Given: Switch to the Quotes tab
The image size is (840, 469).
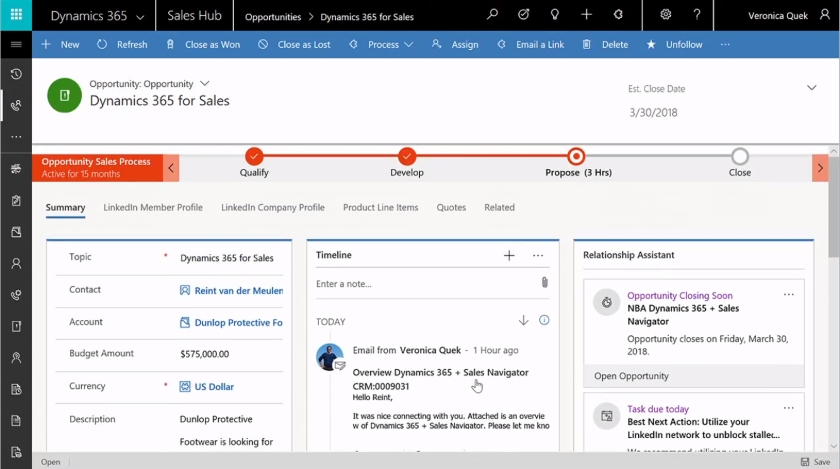Looking at the screenshot, I should pyautogui.click(x=451, y=207).
